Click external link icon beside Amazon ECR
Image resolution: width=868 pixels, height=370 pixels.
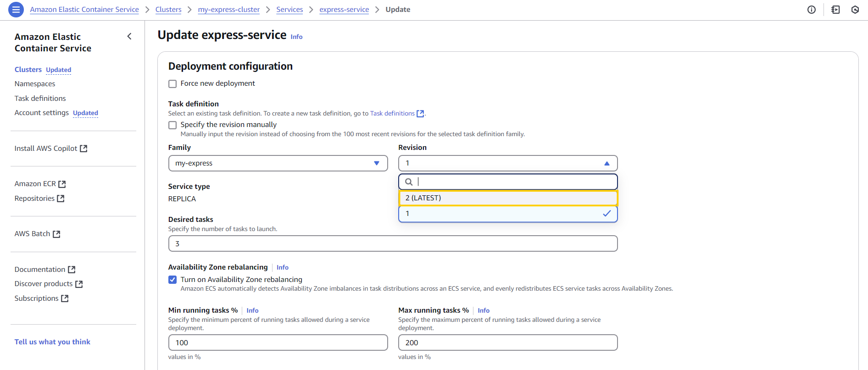[62, 184]
